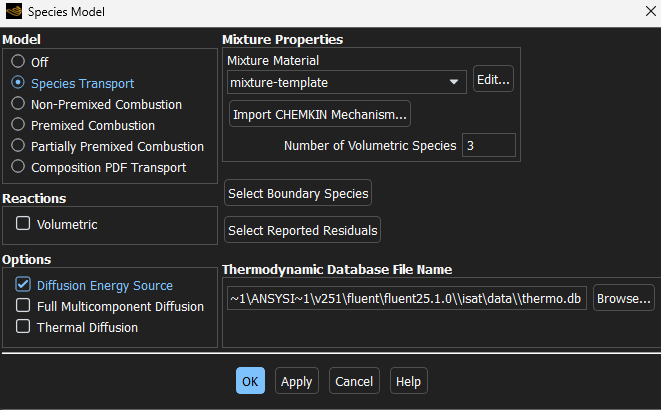Choose Non-Premixed Combustion model
661x410 pixels.
(x=18, y=104)
